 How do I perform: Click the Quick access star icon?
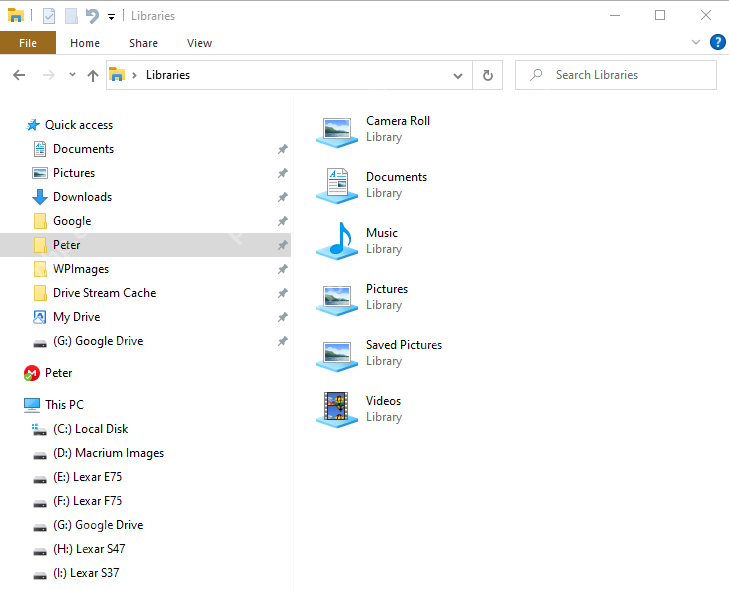(33, 125)
